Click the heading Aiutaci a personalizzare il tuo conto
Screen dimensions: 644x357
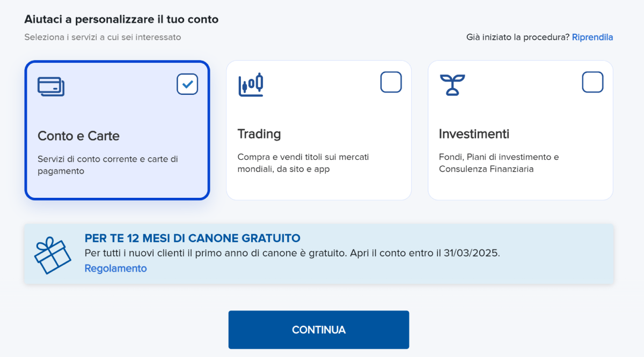click(x=122, y=19)
